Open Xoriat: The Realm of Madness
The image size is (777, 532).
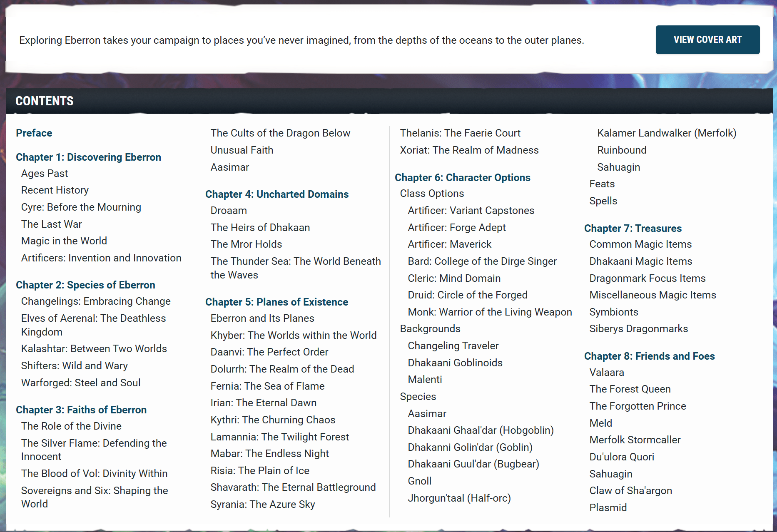(x=469, y=150)
